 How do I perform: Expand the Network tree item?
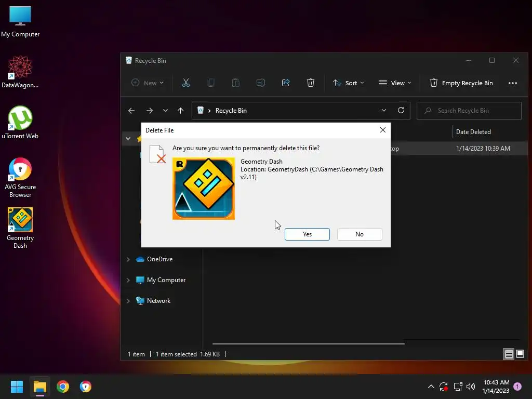[128, 301]
